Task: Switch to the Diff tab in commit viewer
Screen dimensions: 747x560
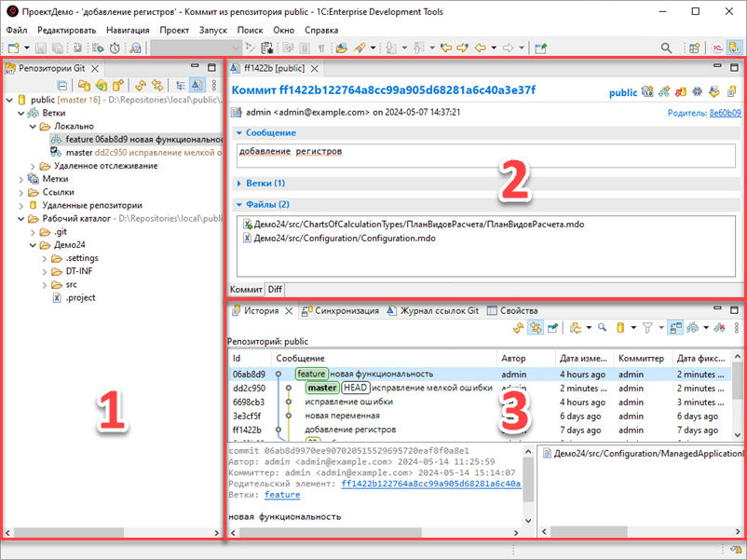Action: [x=276, y=290]
